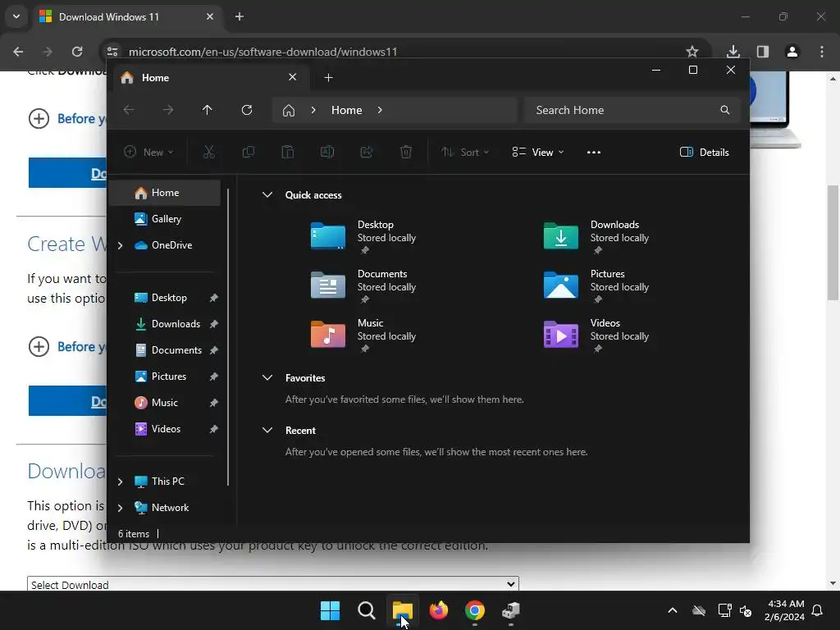Click the Cut scissors icon in Explorer toolbar
Viewport: 840px width, 630px height.
209,152
